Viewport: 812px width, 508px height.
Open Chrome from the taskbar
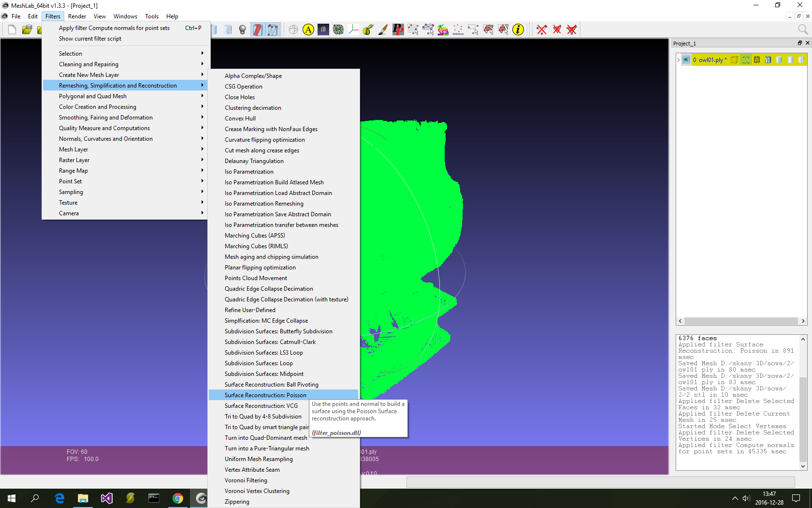[178, 498]
